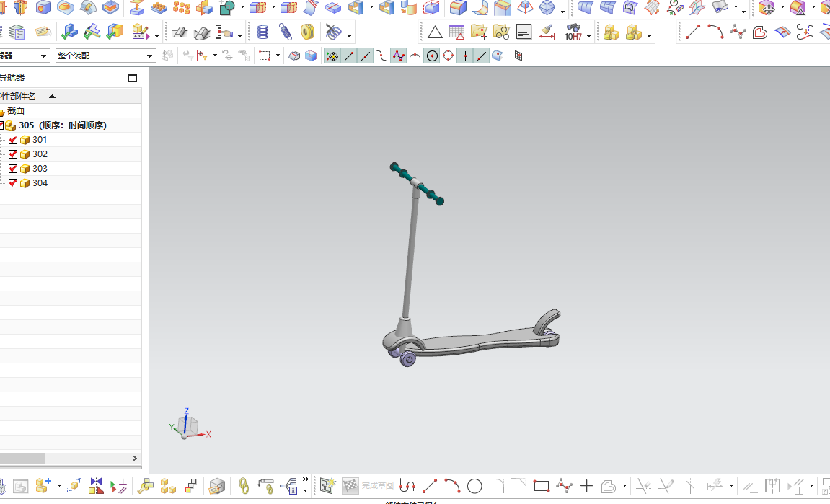Open the table with triangle icon
This screenshot has width=830, height=504.
[456, 32]
